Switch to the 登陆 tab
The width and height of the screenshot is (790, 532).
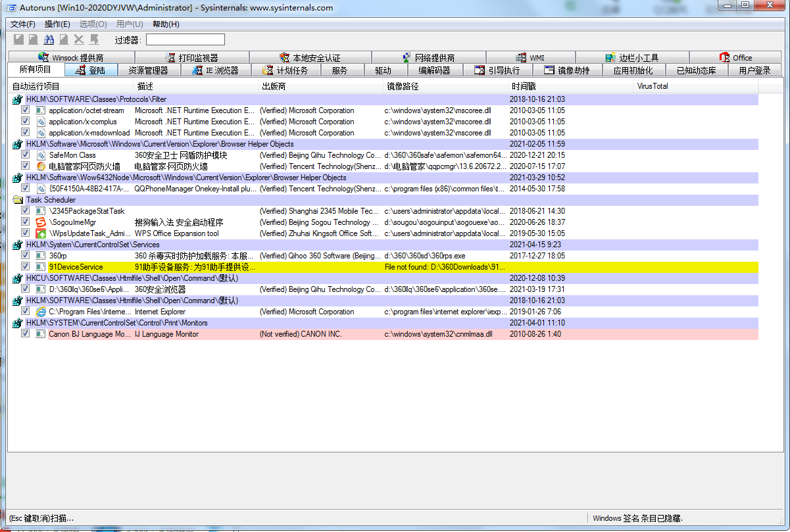click(91, 70)
